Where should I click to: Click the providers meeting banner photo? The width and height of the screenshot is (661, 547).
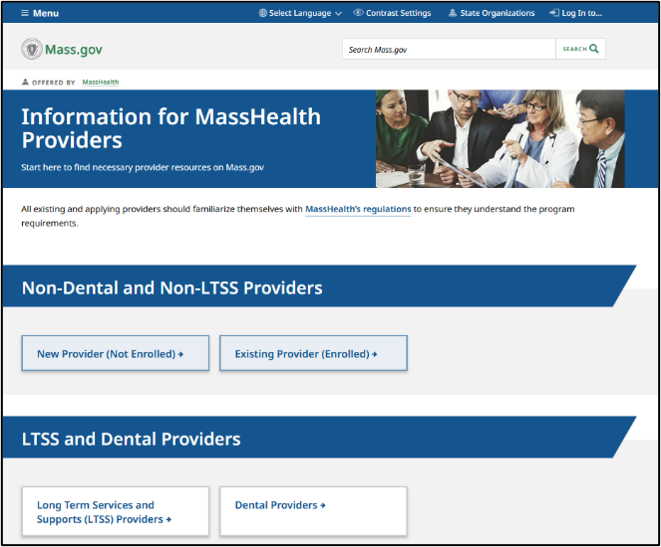point(500,139)
